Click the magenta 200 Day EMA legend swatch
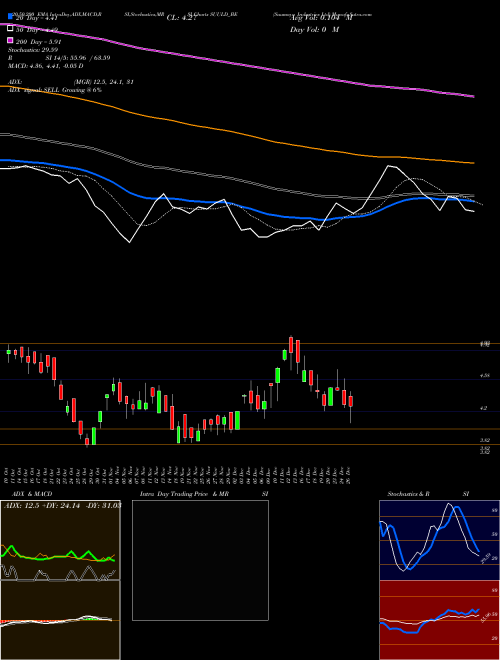This screenshot has height=660, width=500. click(x=10, y=40)
